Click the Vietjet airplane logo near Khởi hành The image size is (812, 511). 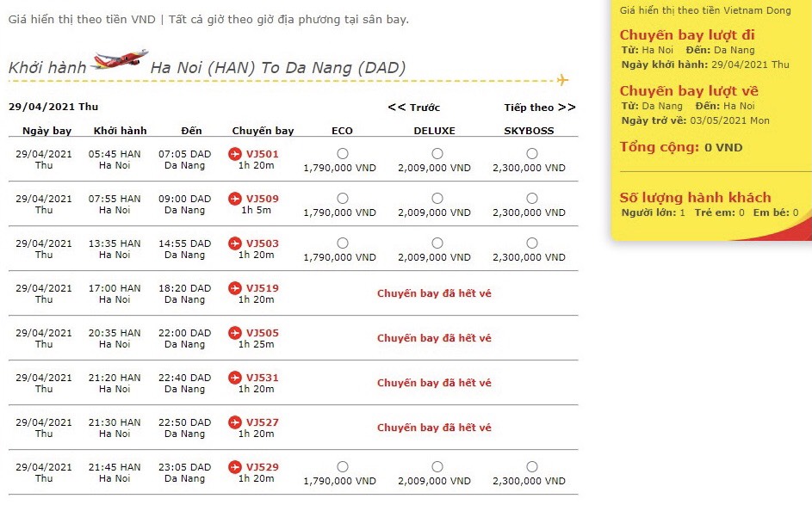pyautogui.click(x=119, y=59)
